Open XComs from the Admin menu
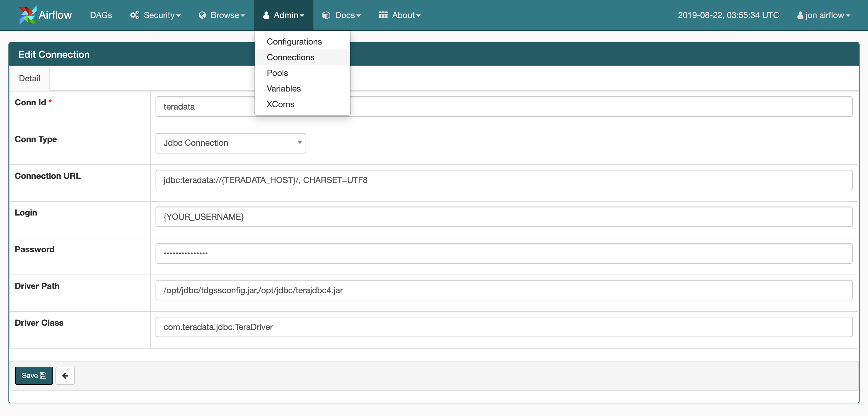This screenshot has height=416, width=868. point(280,104)
